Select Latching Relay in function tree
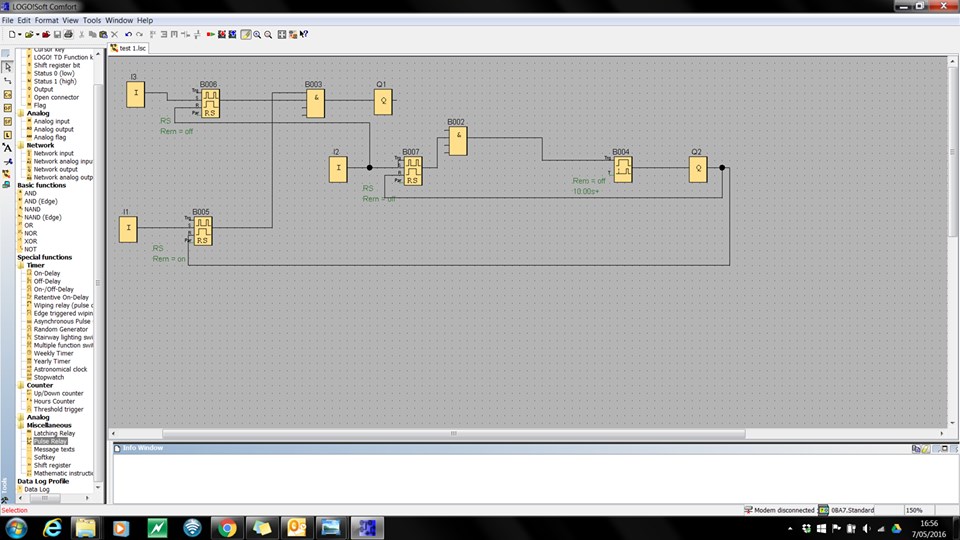This screenshot has width=960, height=540. 54,433
